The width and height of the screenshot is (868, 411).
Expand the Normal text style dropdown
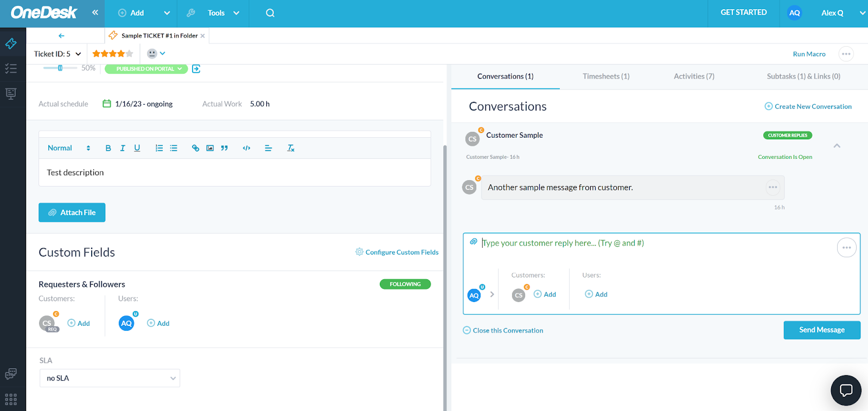point(68,148)
